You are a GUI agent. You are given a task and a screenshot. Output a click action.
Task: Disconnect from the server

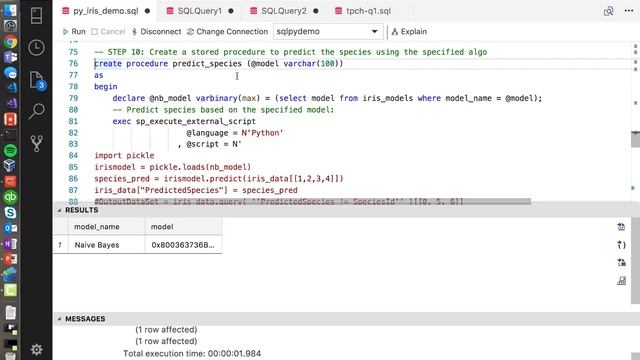click(156, 31)
